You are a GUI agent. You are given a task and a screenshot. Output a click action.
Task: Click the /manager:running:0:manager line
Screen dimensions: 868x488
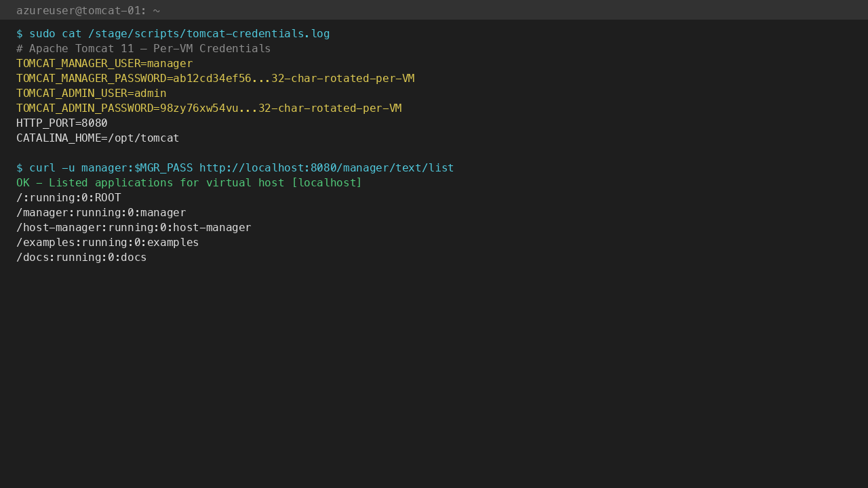(x=101, y=213)
